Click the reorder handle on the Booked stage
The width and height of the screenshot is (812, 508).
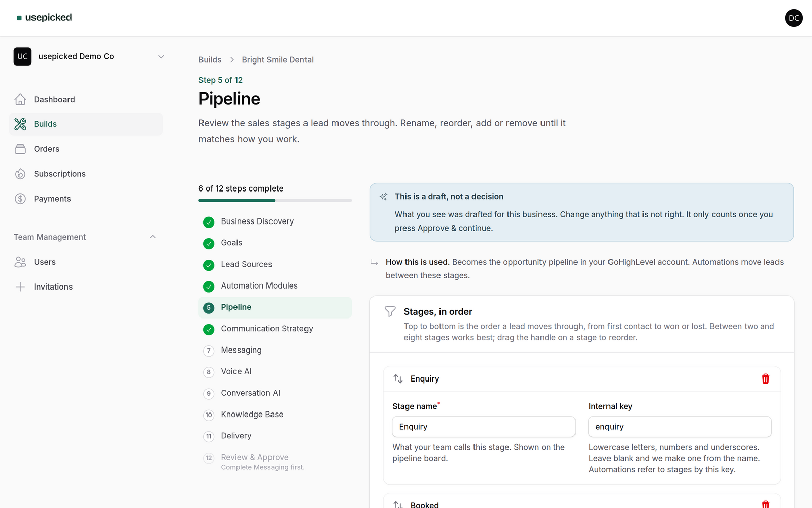(398, 504)
